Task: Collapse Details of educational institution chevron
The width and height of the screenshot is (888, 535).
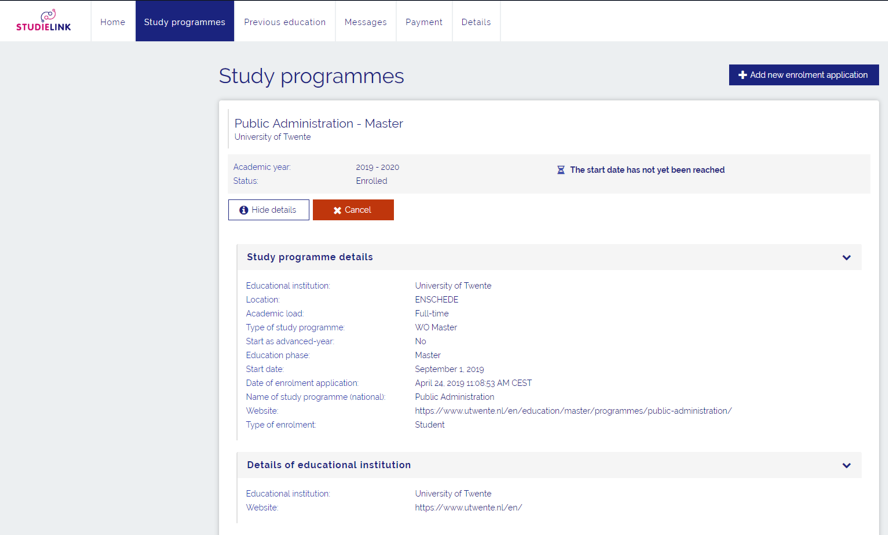Action: point(846,465)
